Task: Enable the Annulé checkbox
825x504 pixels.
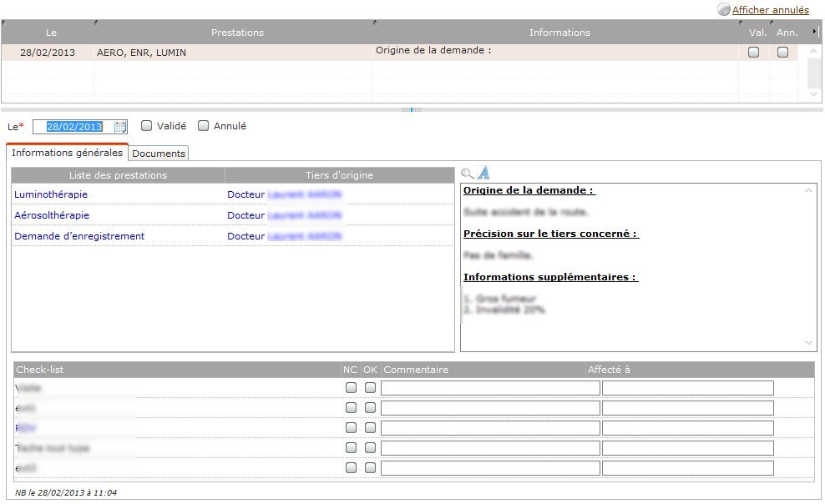Action: [203, 126]
